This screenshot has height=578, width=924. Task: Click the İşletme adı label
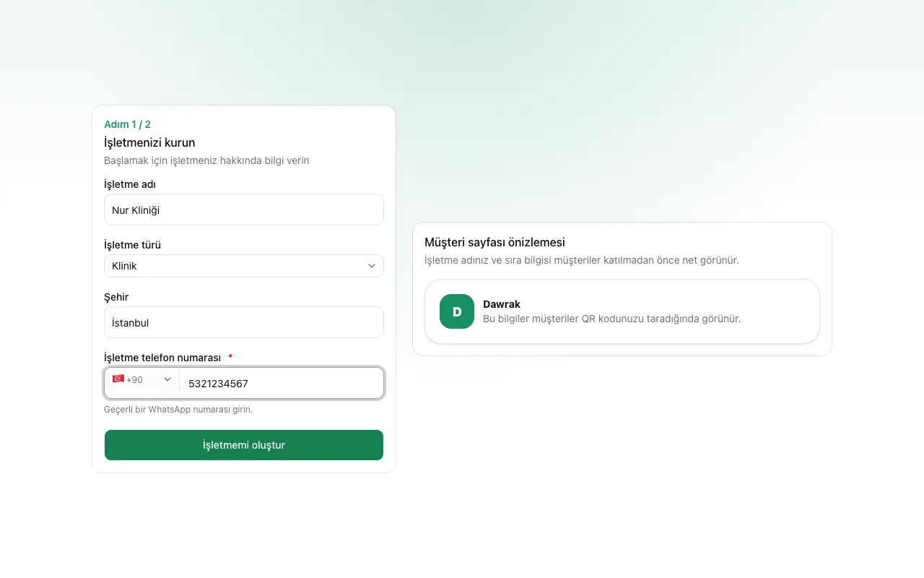click(130, 184)
